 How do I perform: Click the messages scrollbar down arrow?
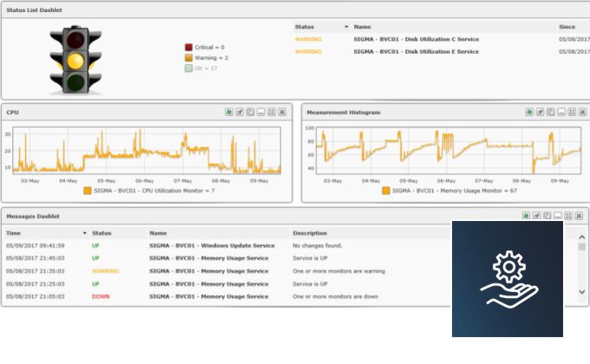pos(581,292)
